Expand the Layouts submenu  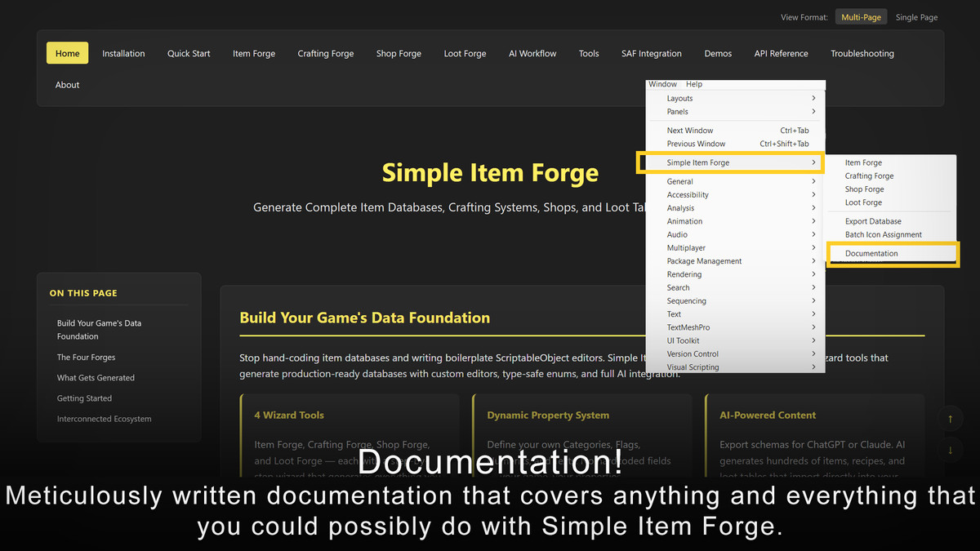click(679, 97)
